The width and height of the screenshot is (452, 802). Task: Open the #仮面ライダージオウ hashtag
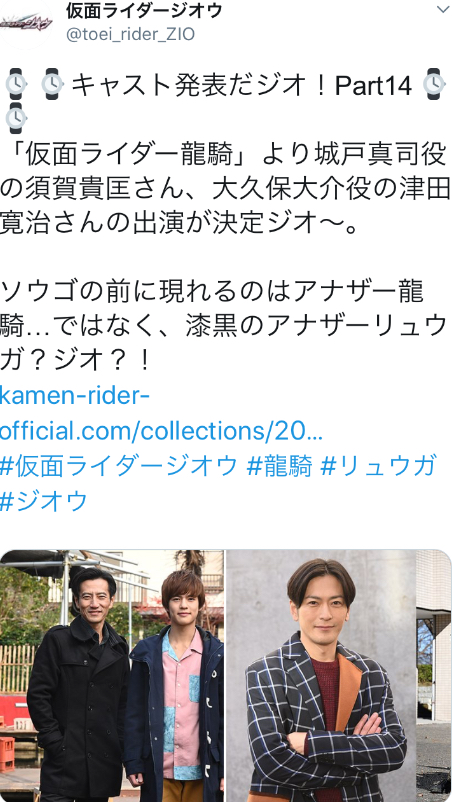119,466
